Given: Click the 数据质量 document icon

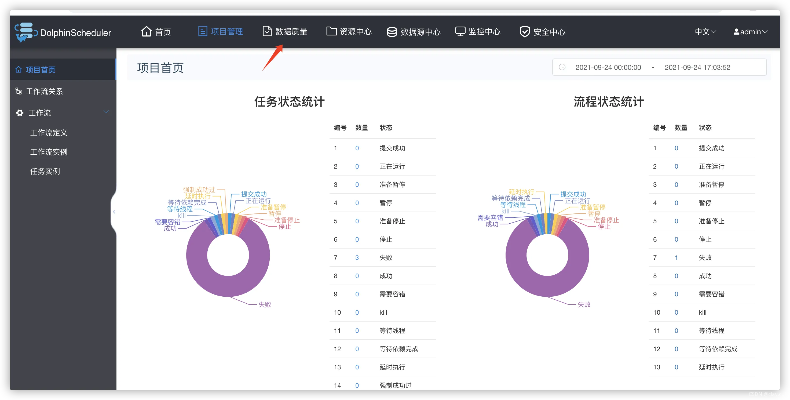Looking at the screenshot, I should (266, 31).
